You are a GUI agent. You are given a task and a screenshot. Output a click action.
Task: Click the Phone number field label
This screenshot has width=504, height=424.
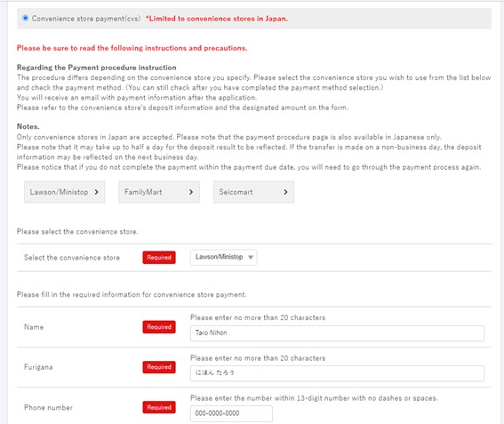pos(48,407)
